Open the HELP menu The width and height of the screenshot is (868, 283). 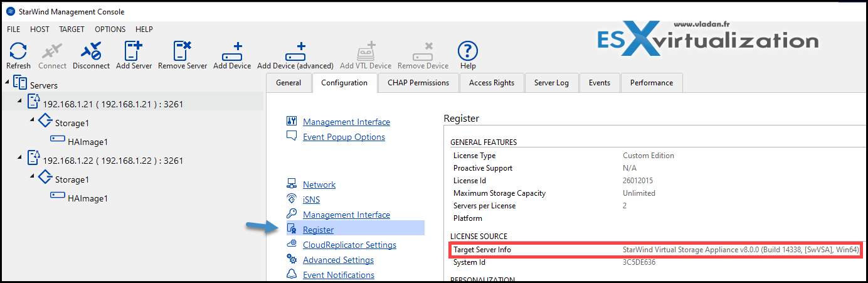click(144, 29)
